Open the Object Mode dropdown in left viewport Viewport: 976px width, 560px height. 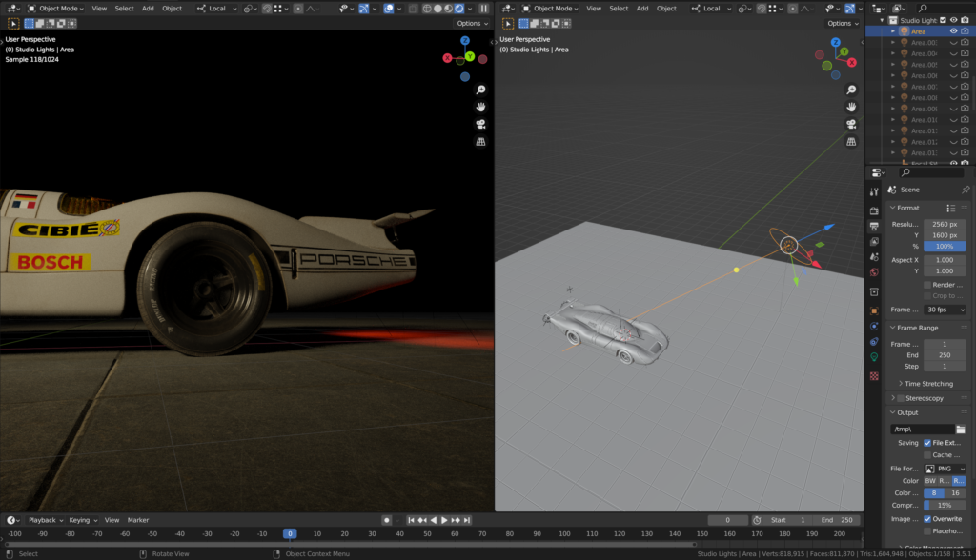[x=60, y=9]
